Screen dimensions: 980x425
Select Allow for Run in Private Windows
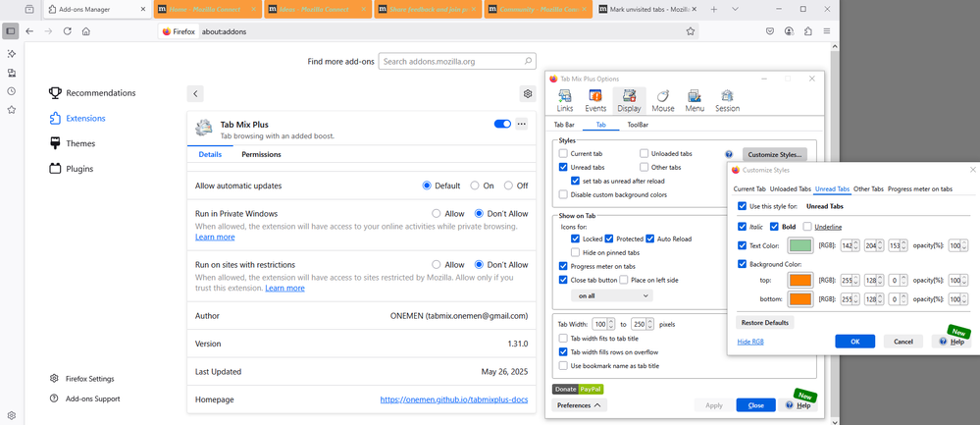[437, 214]
